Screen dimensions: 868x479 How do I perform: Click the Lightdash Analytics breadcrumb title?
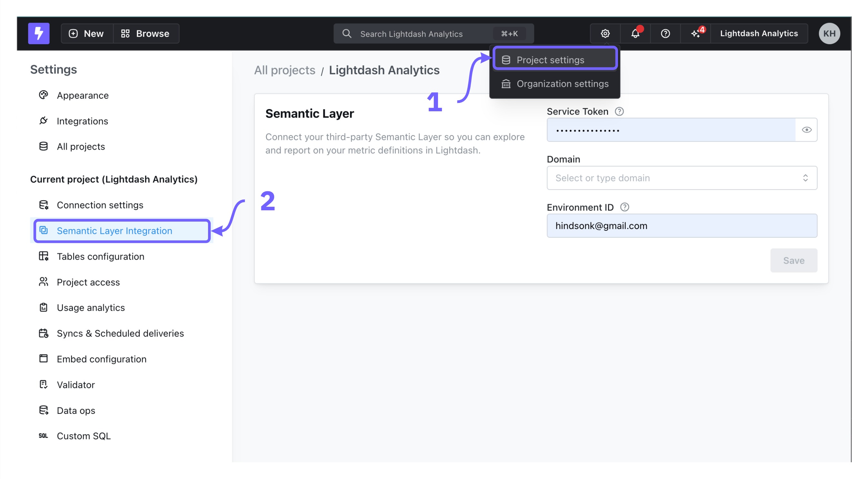coord(384,70)
